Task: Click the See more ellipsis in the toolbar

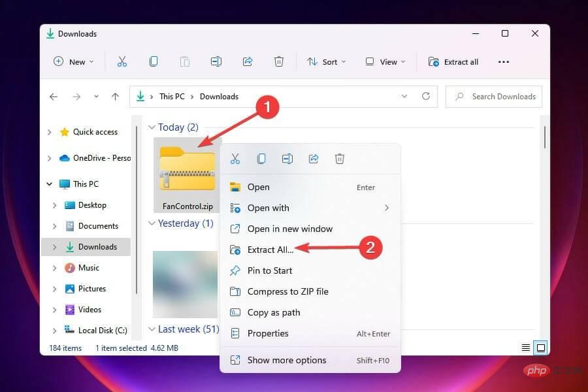Action: tap(503, 61)
